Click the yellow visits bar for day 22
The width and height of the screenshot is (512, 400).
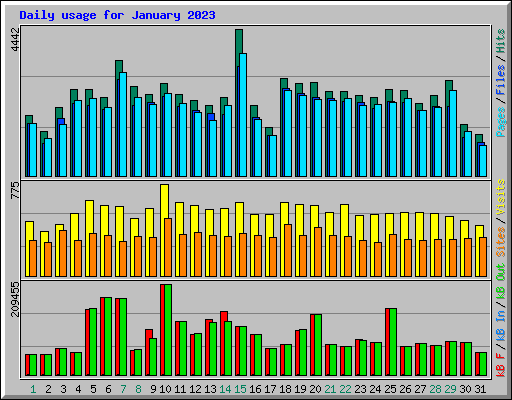(344, 220)
